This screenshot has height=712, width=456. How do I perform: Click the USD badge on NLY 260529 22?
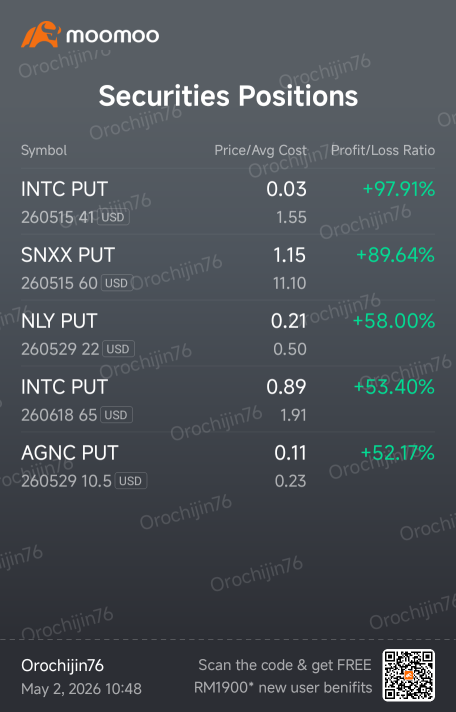(x=118, y=349)
